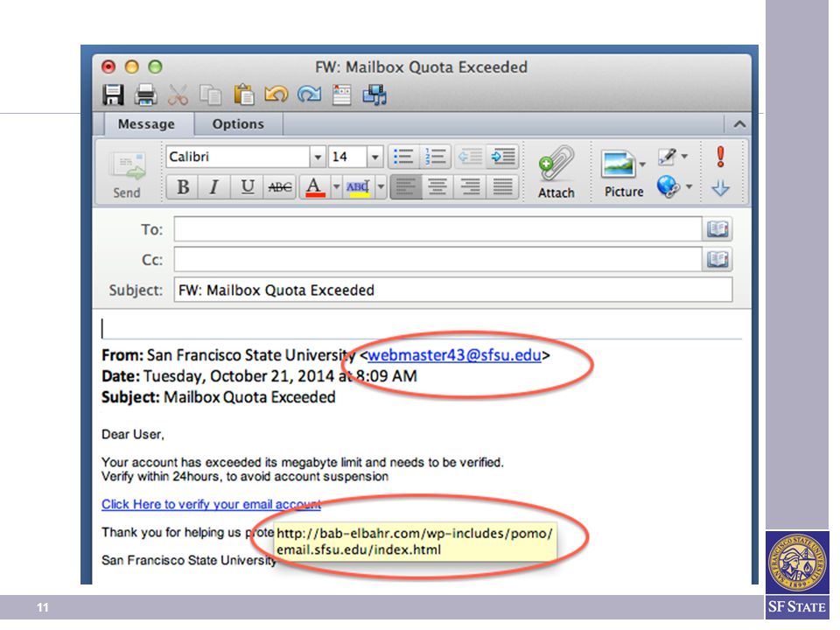840x630 pixels.
Task: Open font color dropdown arrow
Action: [x=336, y=187]
